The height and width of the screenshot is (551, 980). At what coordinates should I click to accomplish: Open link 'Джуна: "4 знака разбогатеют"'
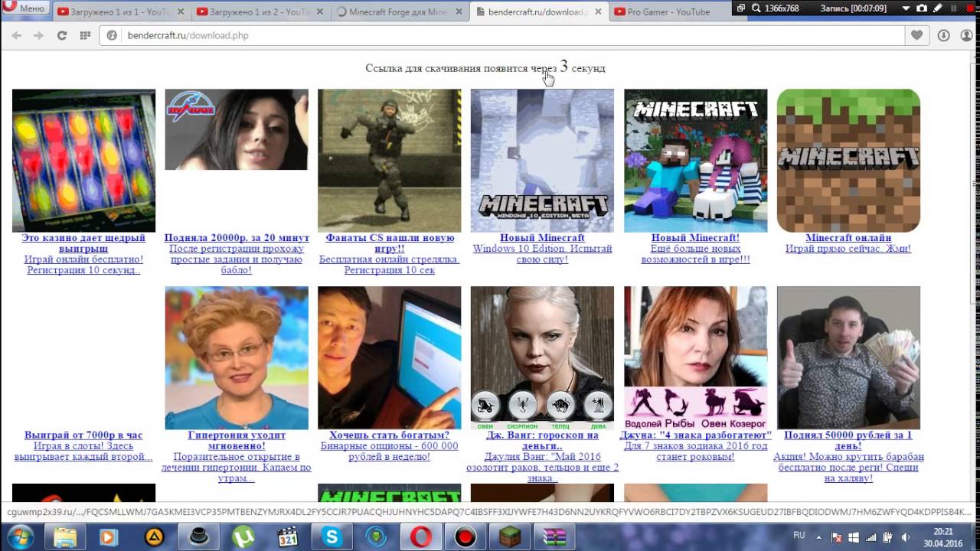[x=695, y=435]
